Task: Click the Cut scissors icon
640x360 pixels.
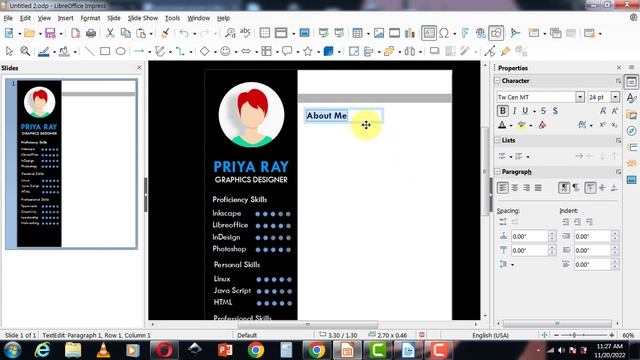Action: (x=110, y=33)
